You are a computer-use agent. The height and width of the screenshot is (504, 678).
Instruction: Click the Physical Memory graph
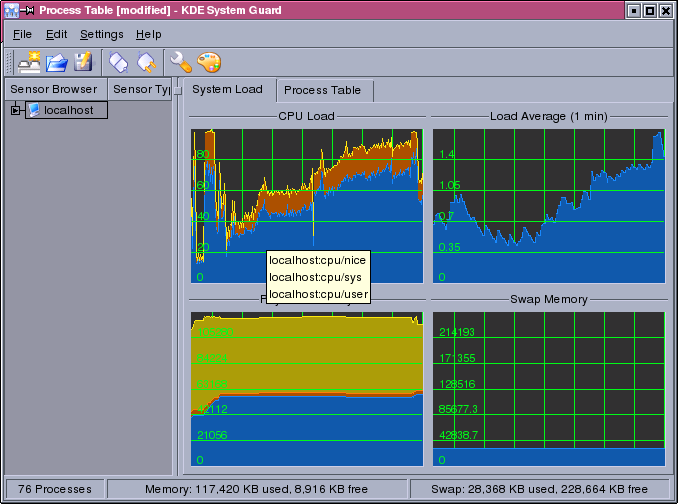[x=307, y=389]
